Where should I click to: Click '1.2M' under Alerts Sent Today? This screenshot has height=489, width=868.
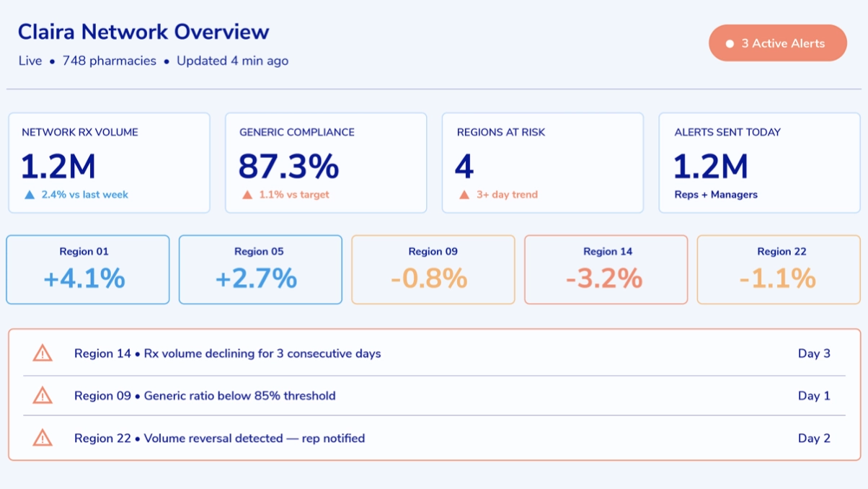point(710,167)
